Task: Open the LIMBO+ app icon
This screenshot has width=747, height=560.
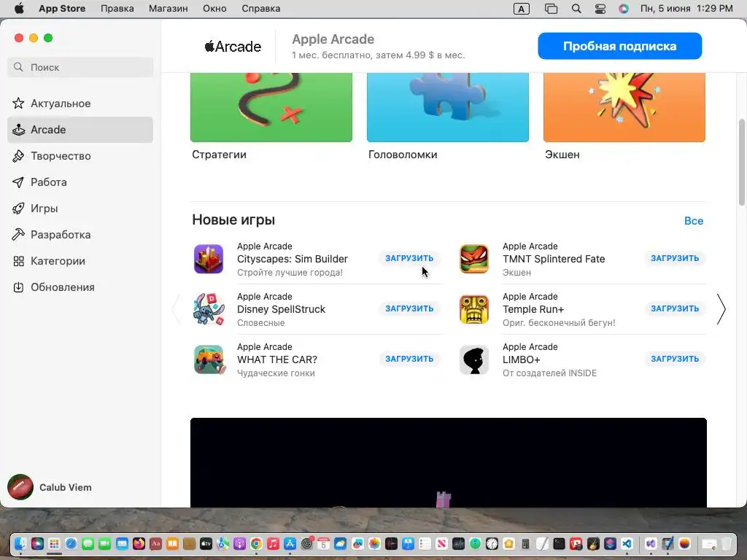Action: (474, 359)
